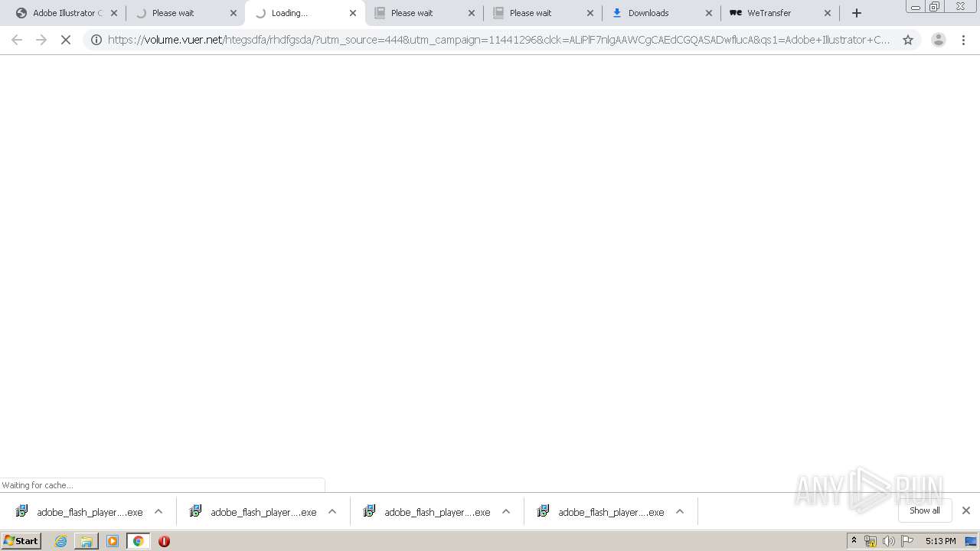The image size is (980, 551).
Task: Switch to the Downloads tab
Action: click(660, 13)
